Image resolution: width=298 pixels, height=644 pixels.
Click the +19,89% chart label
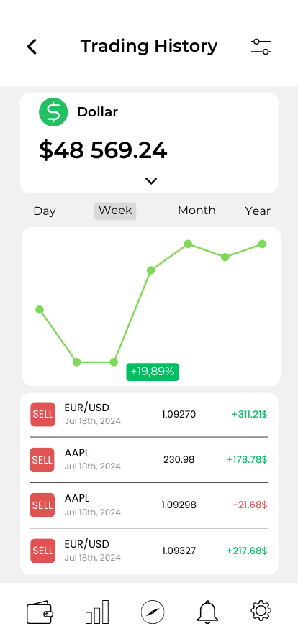point(153,372)
